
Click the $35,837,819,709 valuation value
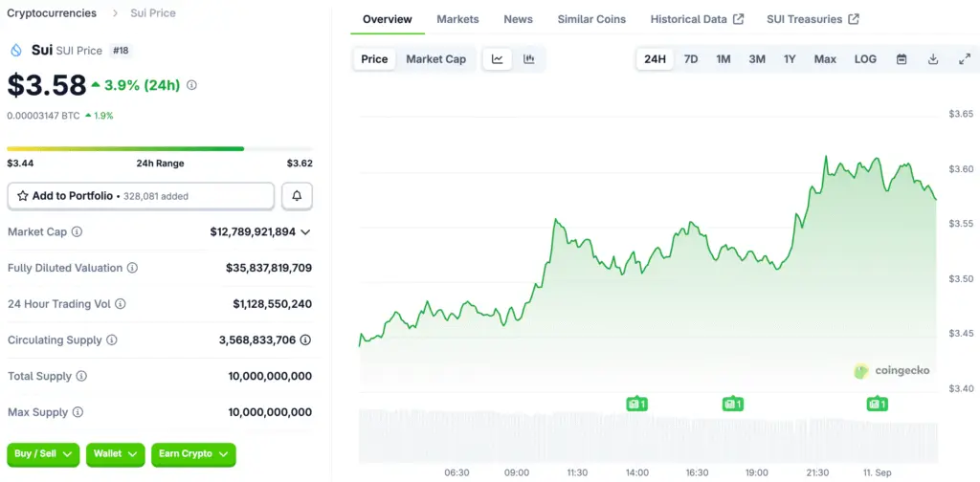pyautogui.click(x=269, y=268)
